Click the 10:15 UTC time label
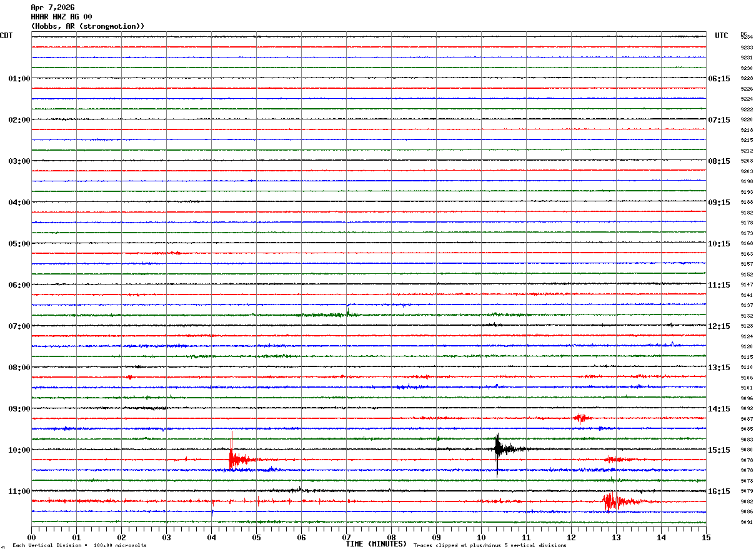Viewport: 756px width, 554px height. coord(719,244)
